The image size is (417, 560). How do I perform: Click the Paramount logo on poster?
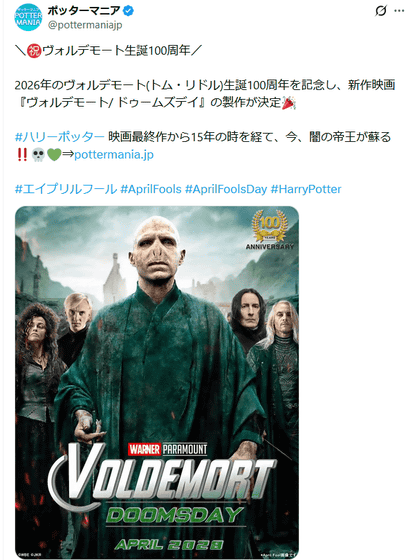[x=185, y=449]
